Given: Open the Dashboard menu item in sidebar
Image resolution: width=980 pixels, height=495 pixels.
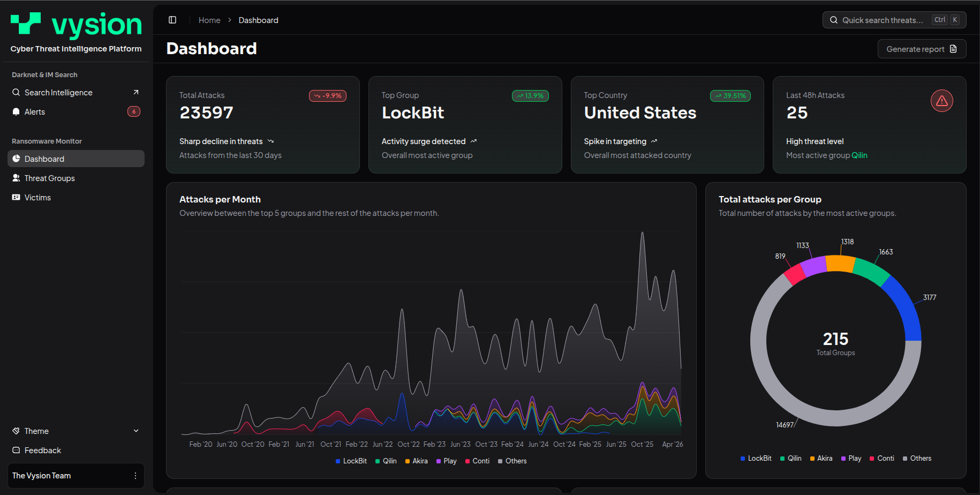Looking at the screenshot, I should 44,159.
